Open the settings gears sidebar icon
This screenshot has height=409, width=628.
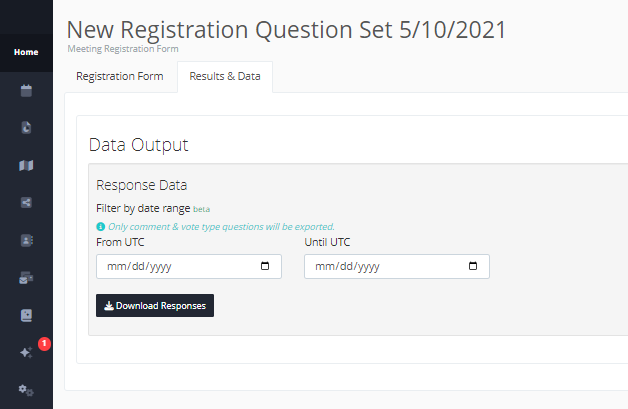pyautogui.click(x=26, y=390)
